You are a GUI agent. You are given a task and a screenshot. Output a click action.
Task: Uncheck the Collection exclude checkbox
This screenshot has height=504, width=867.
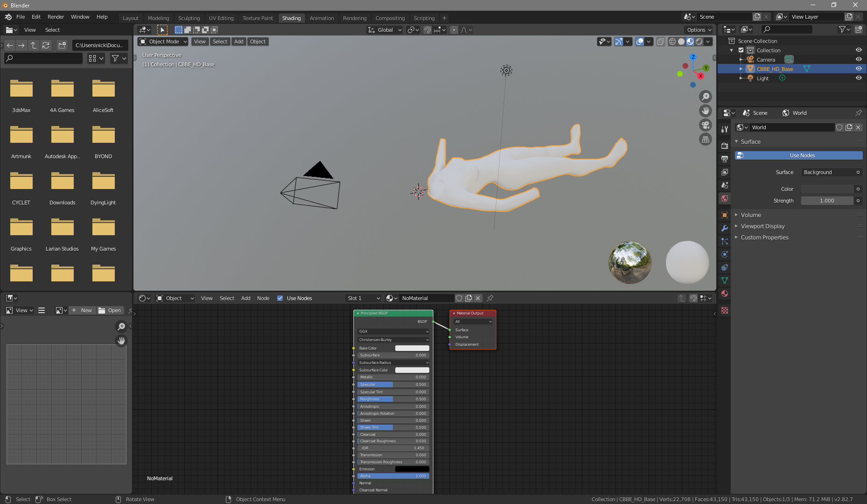click(741, 50)
